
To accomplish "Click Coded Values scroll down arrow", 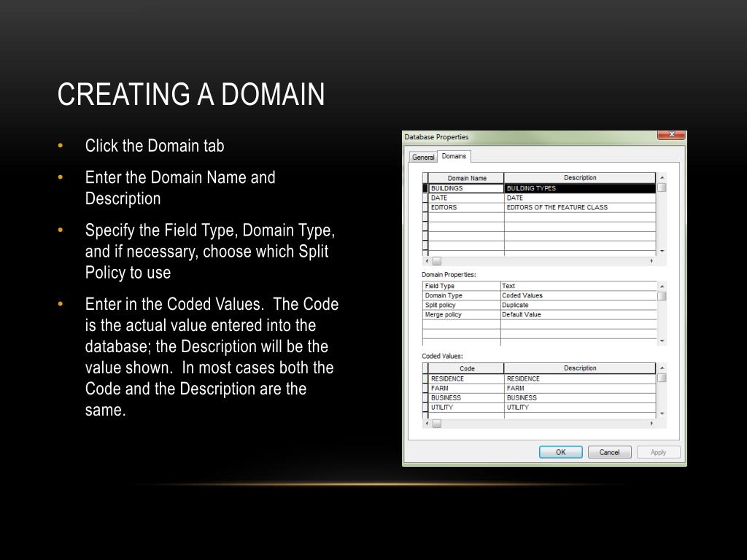I will [662, 413].
